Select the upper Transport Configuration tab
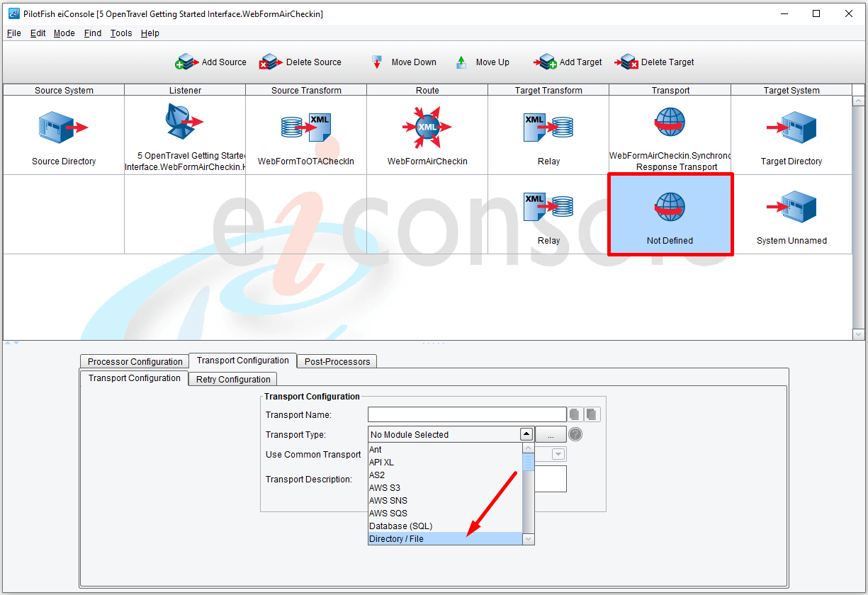 click(x=243, y=361)
